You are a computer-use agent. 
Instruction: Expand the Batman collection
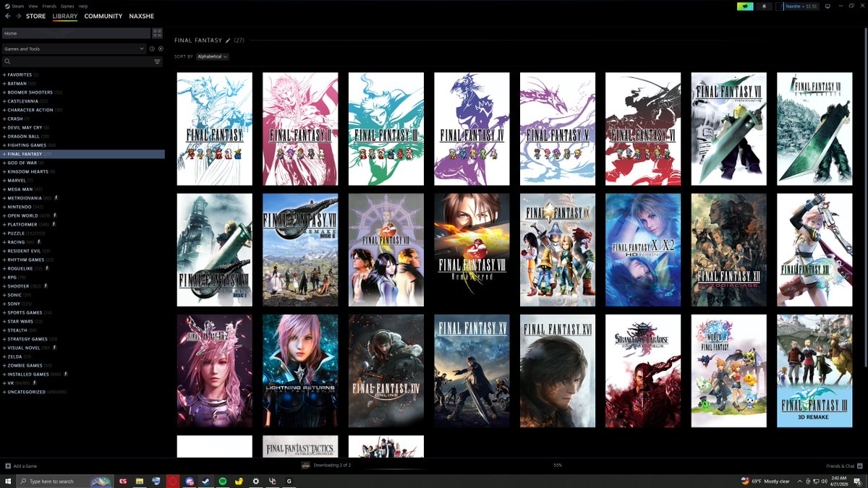pyautogui.click(x=4, y=83)
